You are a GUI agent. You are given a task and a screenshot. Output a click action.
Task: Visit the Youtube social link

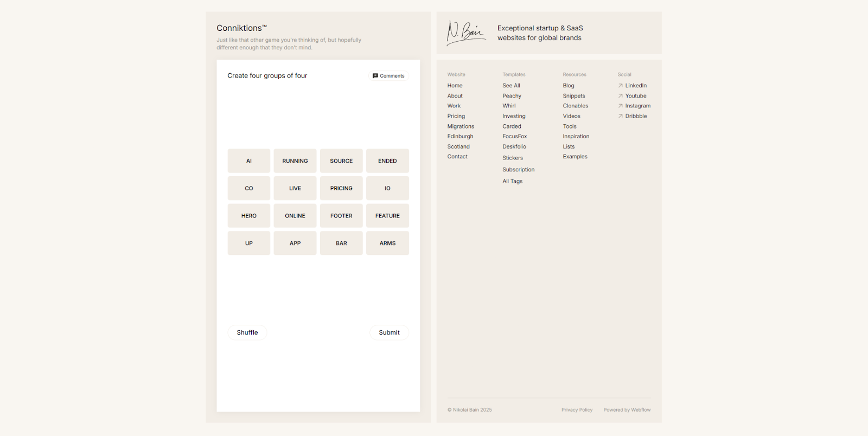[636, 96]
